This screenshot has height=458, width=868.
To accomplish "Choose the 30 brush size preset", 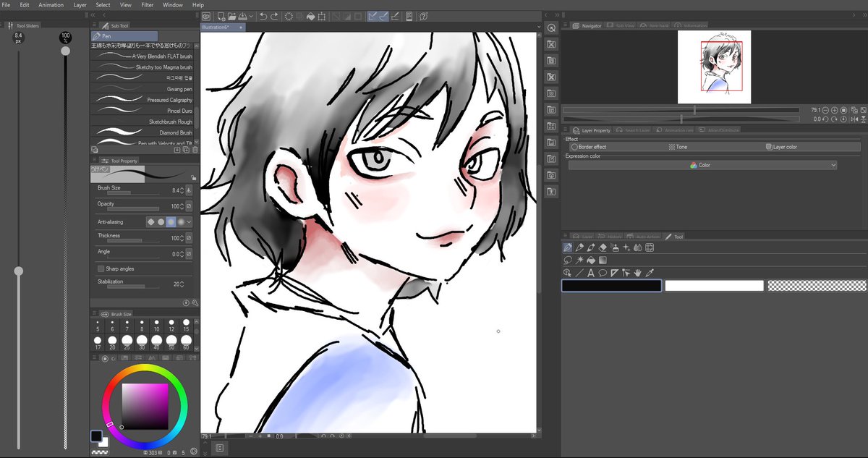I will [x=142, y=342].
